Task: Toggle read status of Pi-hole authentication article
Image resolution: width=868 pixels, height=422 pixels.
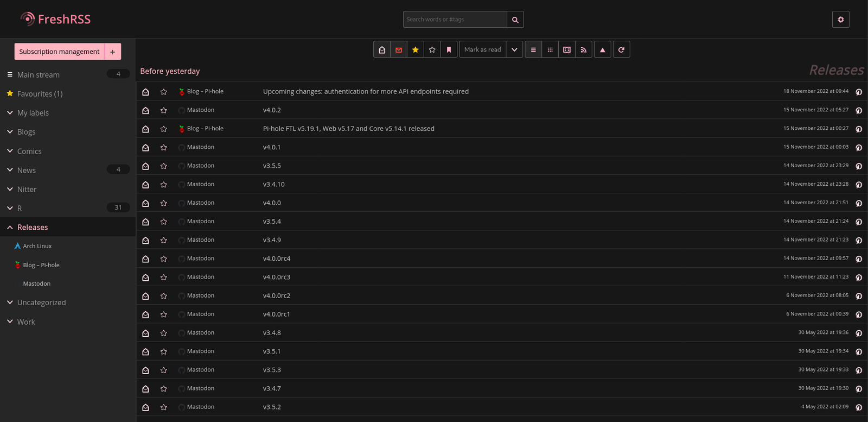Action: (x=145, y=92)
